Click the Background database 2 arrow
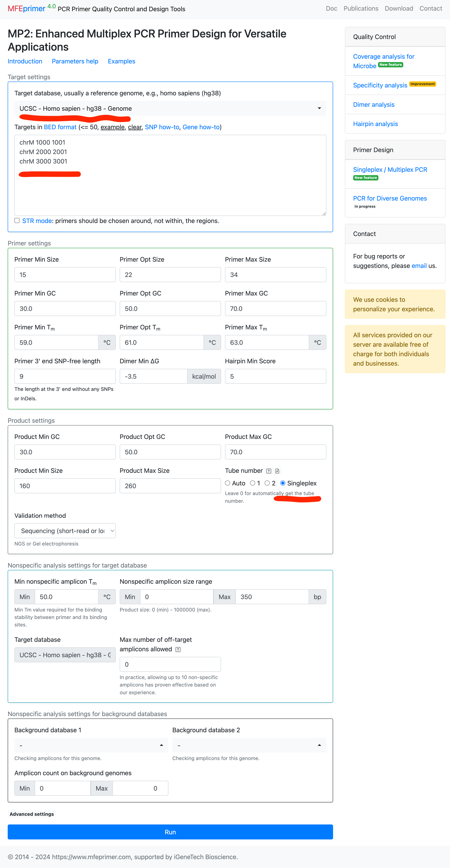Viewport: 450px width, 868px height. 319,745
